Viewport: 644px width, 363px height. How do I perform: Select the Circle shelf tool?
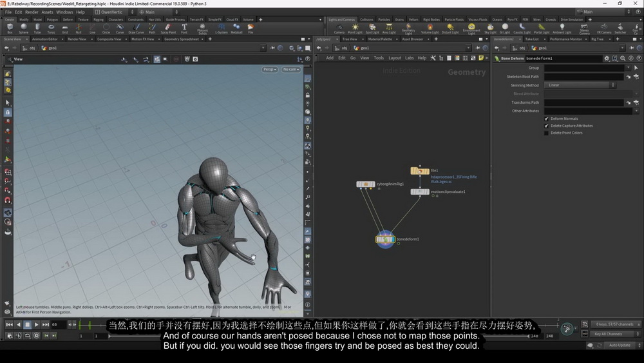click(106, 28)
